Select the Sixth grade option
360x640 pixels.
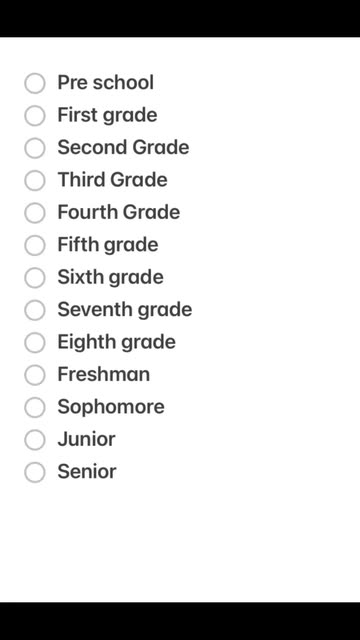click(35, 278)
